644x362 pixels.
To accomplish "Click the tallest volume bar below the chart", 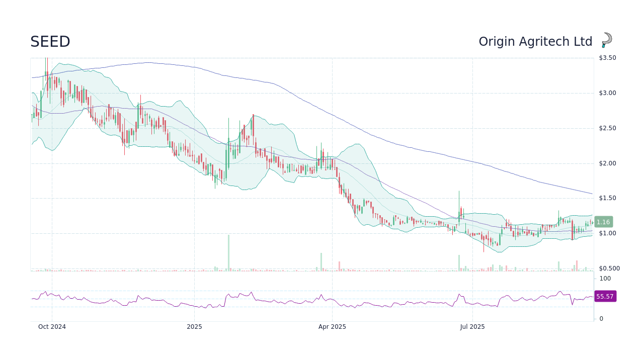I will click(x=229, y=251).
